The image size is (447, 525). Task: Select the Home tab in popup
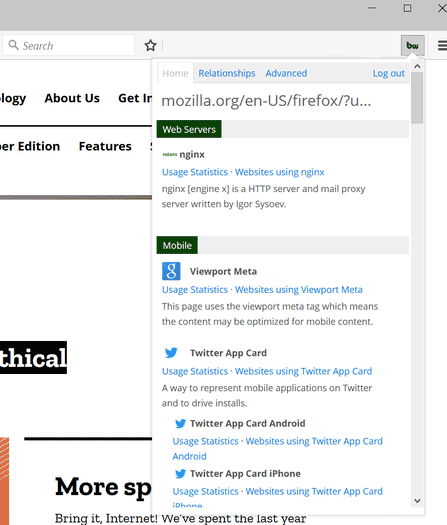(175, 73)
